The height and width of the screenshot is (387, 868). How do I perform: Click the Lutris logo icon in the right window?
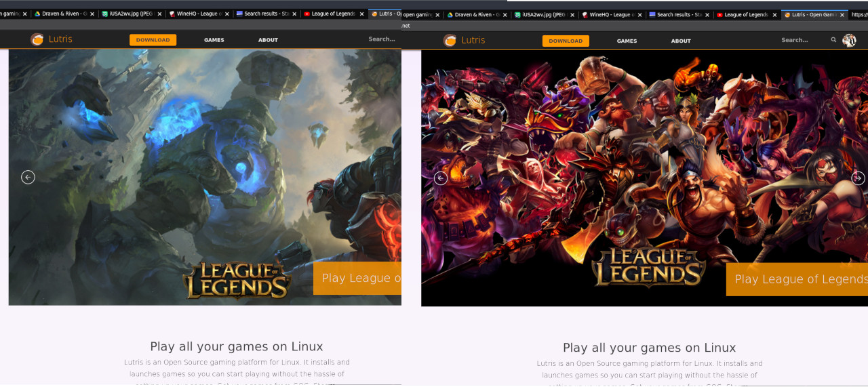click(450, 41)
